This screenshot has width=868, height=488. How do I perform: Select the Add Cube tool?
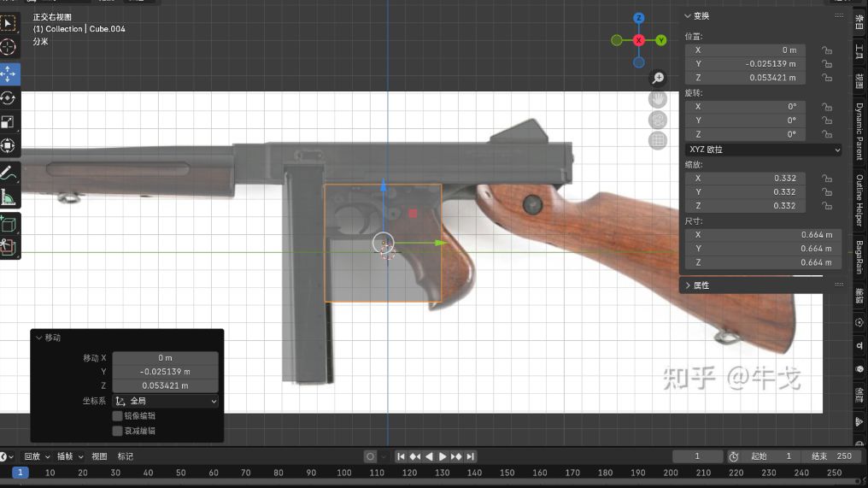pyautogui.click(x=9, y=224)
